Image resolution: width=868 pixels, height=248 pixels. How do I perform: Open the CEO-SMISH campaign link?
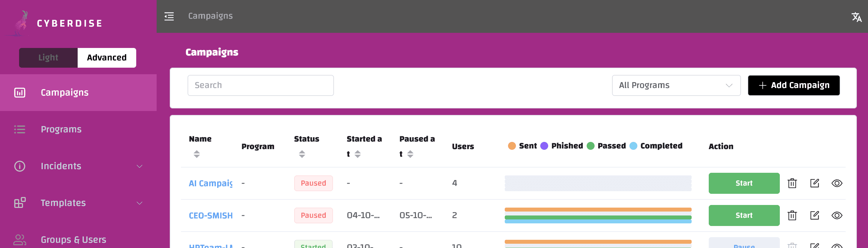coord(211,215)
